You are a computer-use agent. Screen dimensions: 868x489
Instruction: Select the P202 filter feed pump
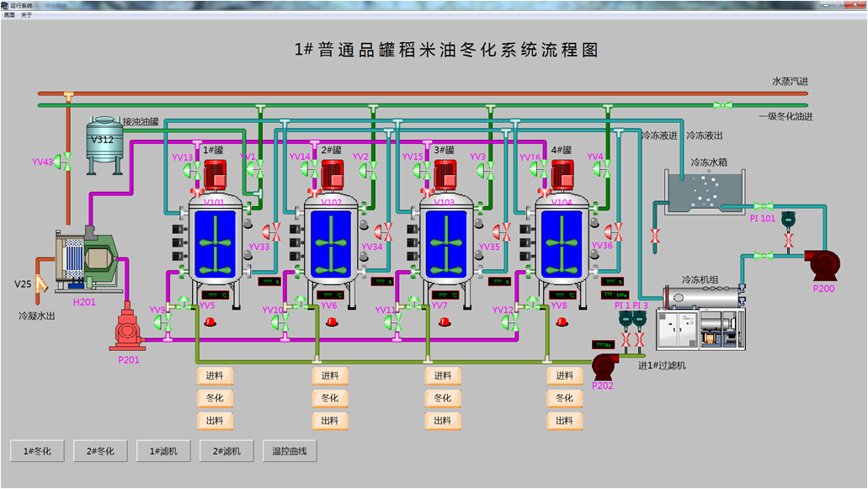604,365
